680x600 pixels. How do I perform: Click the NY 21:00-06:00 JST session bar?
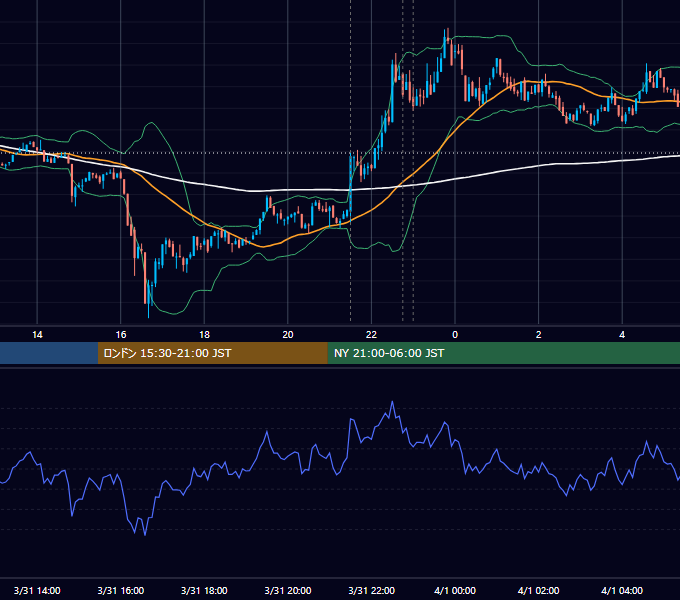coord(503,353)
